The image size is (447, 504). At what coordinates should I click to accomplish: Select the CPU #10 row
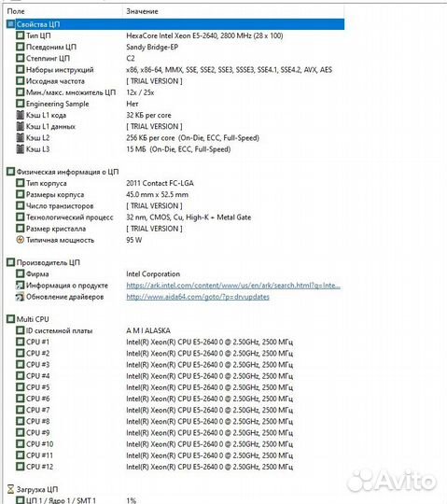(x=155, y=444)
